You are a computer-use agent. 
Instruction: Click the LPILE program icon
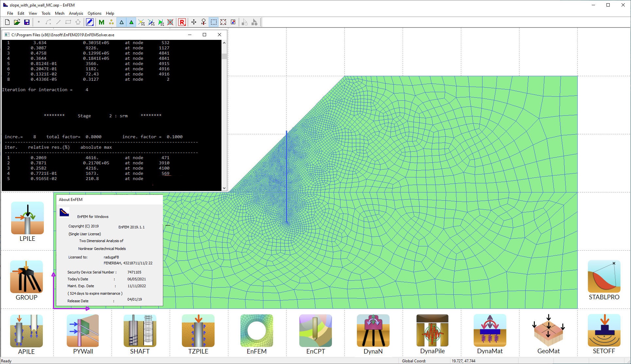27,218
